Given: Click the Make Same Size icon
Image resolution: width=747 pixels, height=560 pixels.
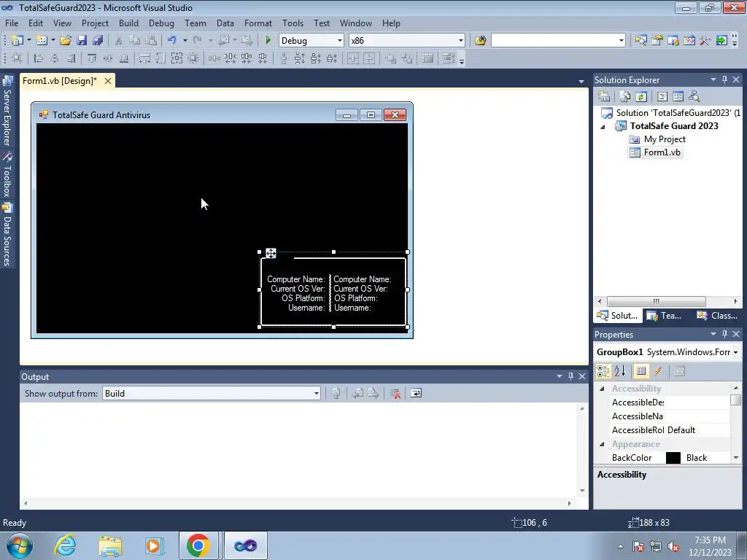Looking at the screenshot, I should (177, 58).
